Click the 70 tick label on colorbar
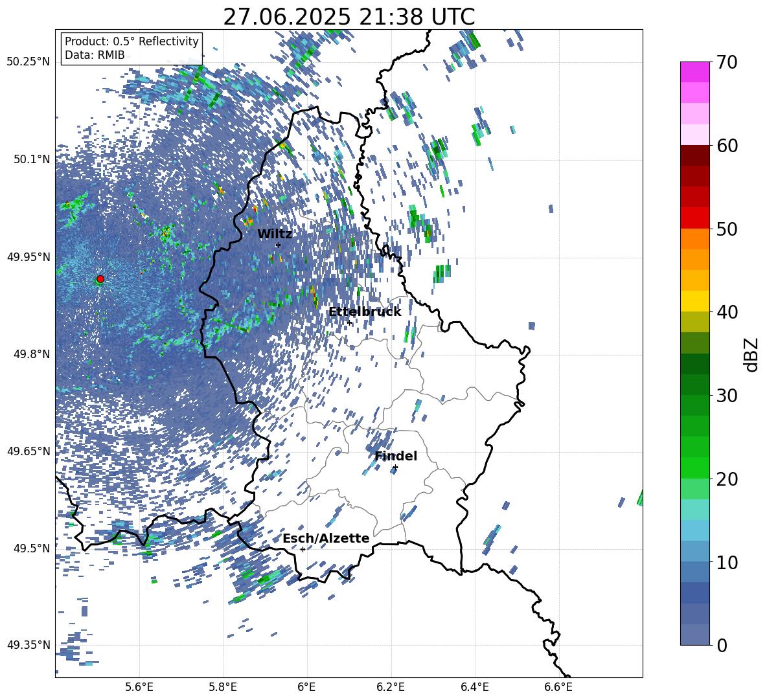767x700 pixels. click(x=727, y=62)
